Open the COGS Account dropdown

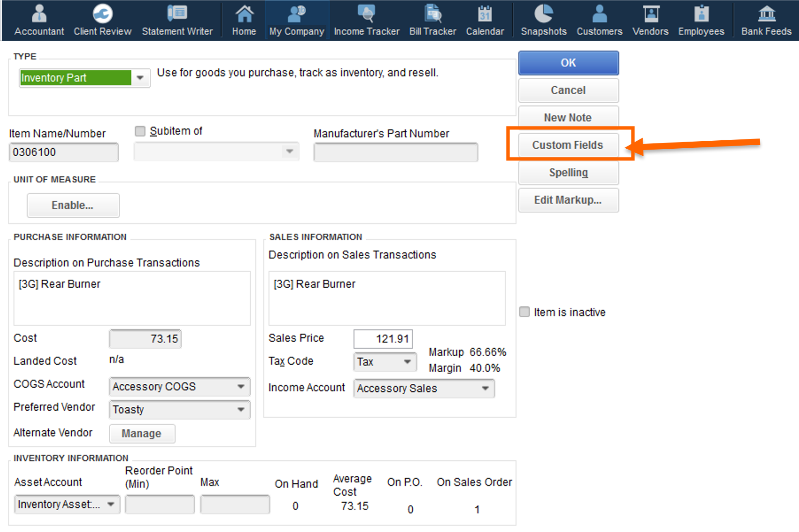click(241, 386)
